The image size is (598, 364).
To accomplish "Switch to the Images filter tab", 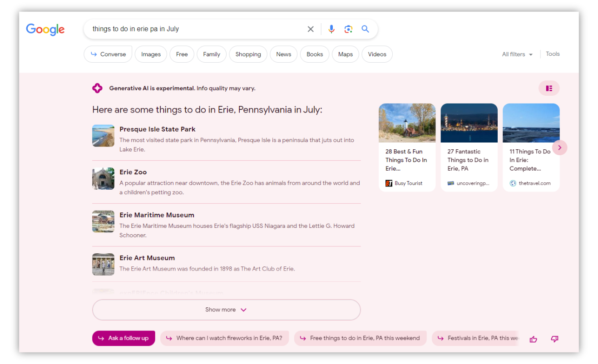I will pos(151,54).
